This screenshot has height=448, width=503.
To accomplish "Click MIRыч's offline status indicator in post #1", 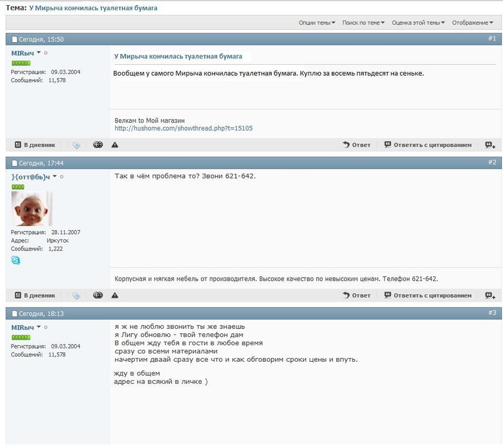I will click(x=46, y=53).
